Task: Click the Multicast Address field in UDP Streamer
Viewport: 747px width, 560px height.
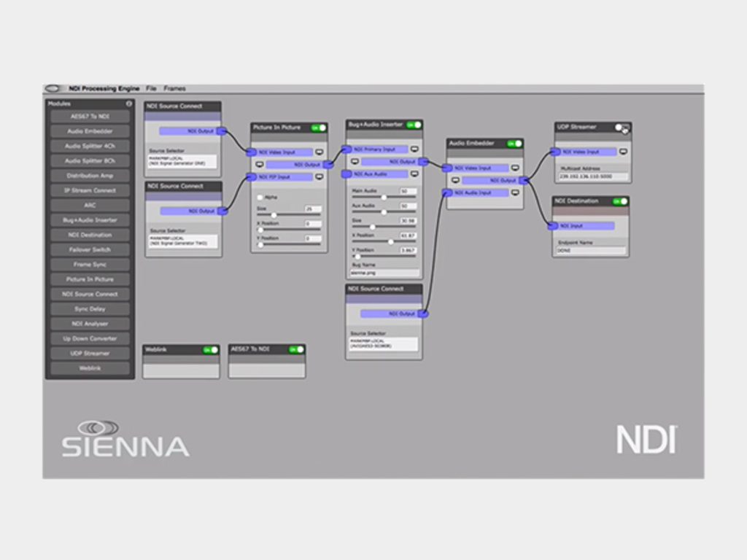Action: click(x=592, y=176)
